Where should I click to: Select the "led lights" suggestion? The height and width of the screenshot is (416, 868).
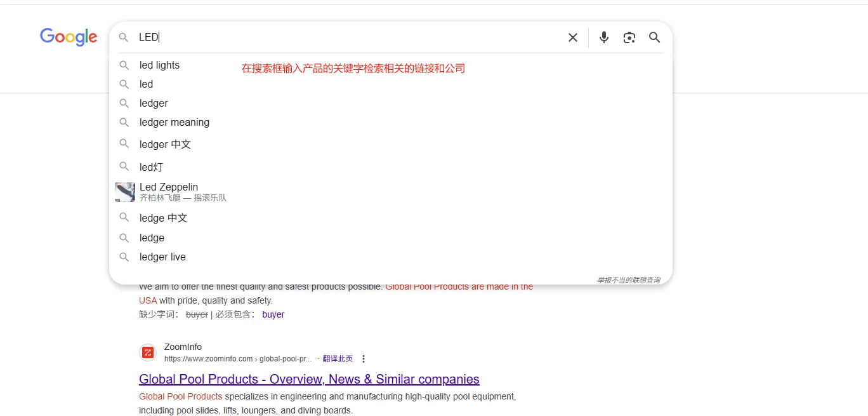(x=391, y=65)
